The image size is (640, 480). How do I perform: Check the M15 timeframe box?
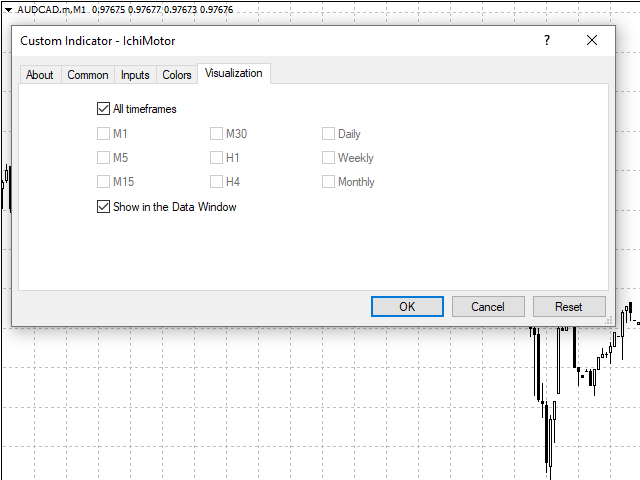(x=104, y=182)
